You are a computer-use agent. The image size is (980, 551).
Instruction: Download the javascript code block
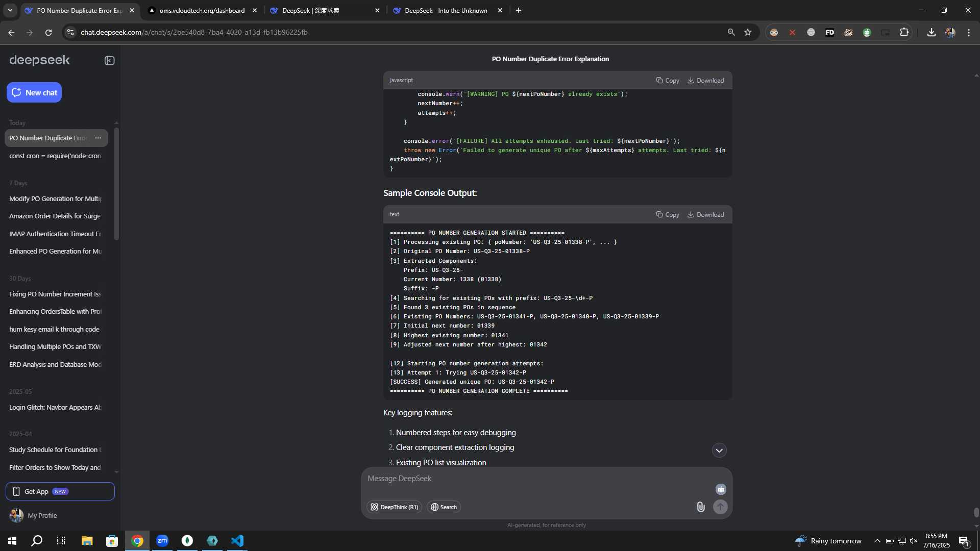pyautogui.click(x=705, y=81)
